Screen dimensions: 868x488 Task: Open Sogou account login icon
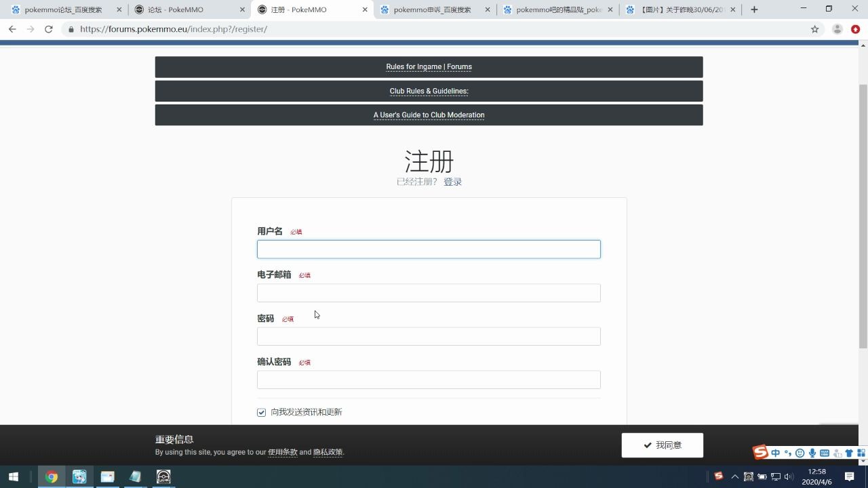pyautogui.click(x=837, y=453)
